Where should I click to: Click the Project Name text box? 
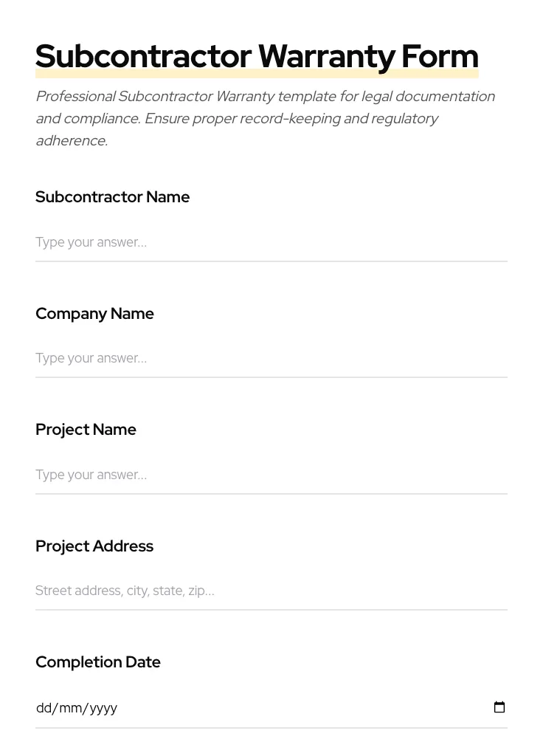(x=221, y=475)
